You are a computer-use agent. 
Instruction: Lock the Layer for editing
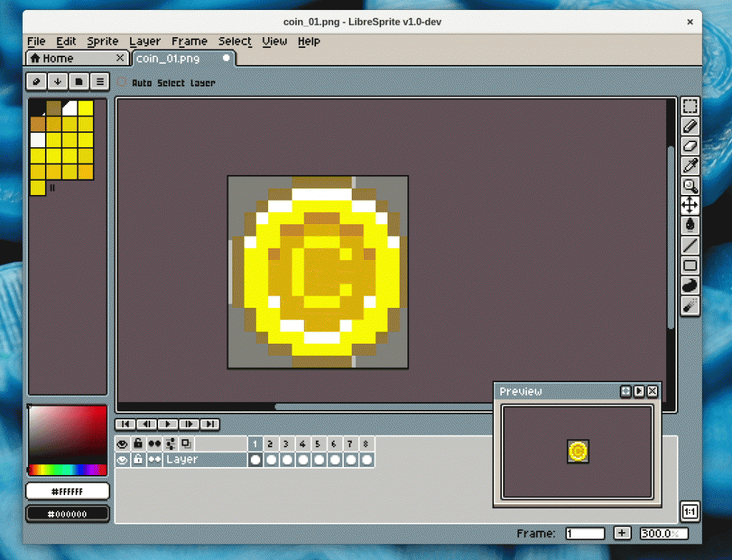pos(137,459)
